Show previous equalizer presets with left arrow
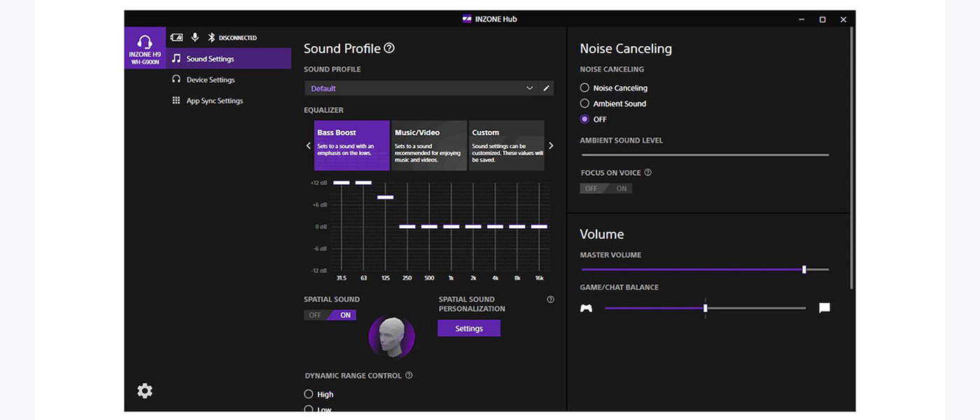 pyautogui.click(x=309, y=146)
